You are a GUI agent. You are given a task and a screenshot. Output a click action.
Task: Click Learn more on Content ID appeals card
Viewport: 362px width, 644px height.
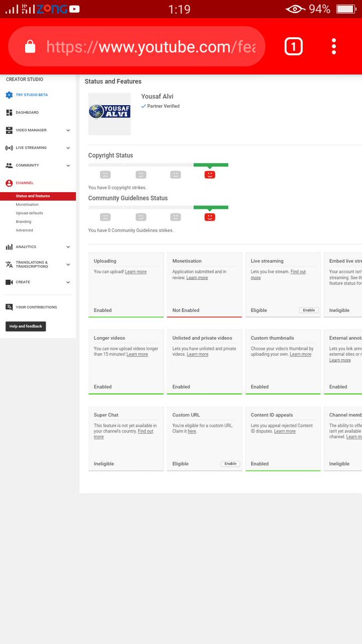(285, 431)
